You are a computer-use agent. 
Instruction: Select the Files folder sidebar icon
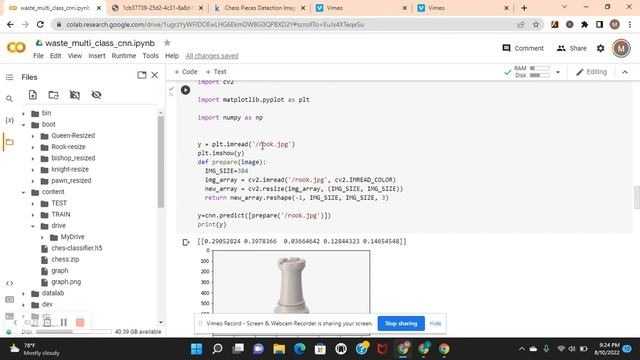pos(9,142)
